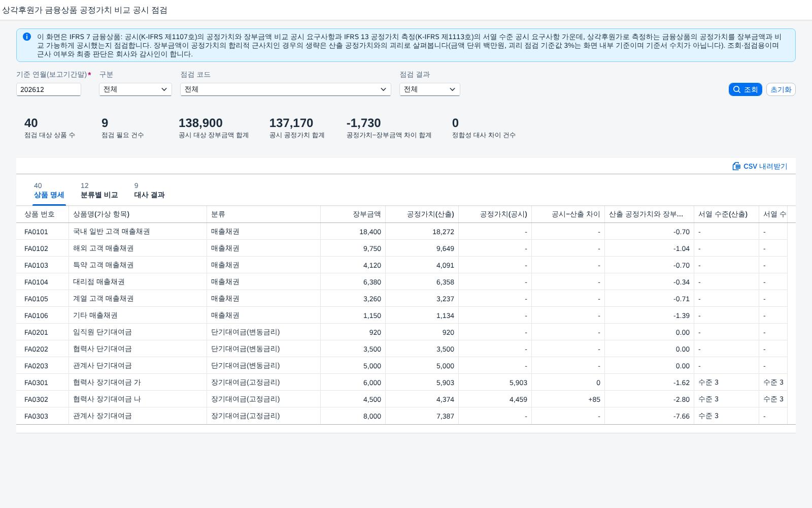The image size is (812, 508).
Task: Click the 0 정합성 대사 차이 건수 figure
Action: click(x=455, y=123)
